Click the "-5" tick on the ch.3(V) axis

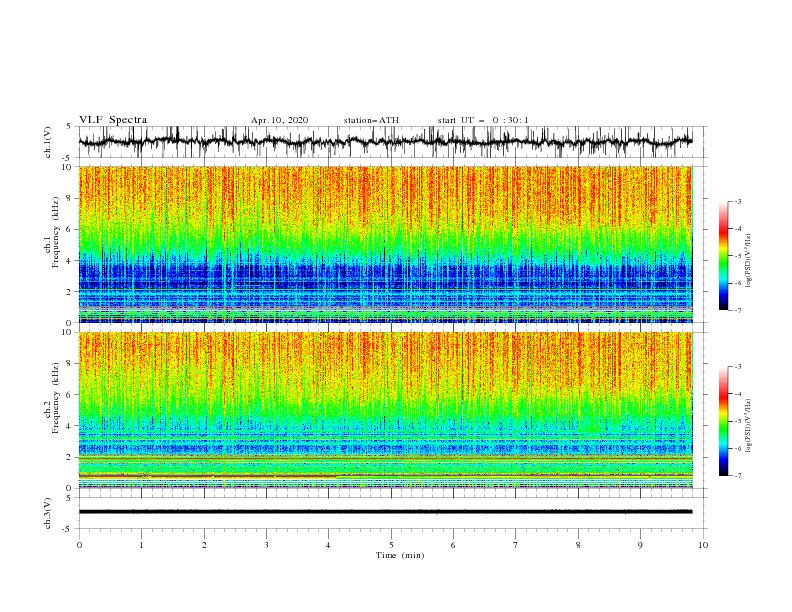(67, 529)
